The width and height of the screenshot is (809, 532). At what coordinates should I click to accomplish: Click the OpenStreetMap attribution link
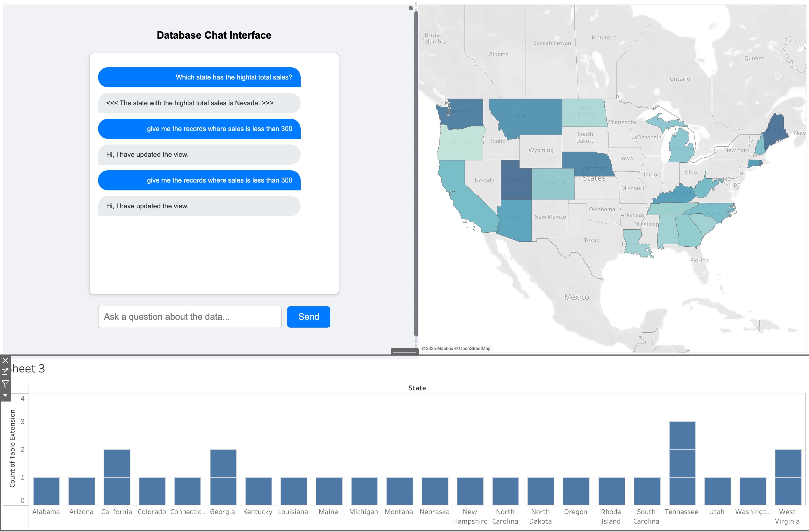pos(474,348)
